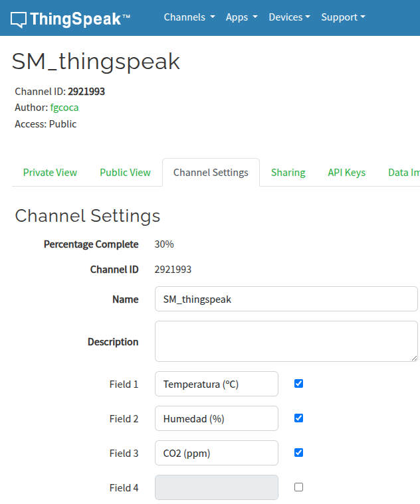Select the Channel Settings tab
Image resolution: width=420 pixels, height=504 pixels.
coord(211,173)
